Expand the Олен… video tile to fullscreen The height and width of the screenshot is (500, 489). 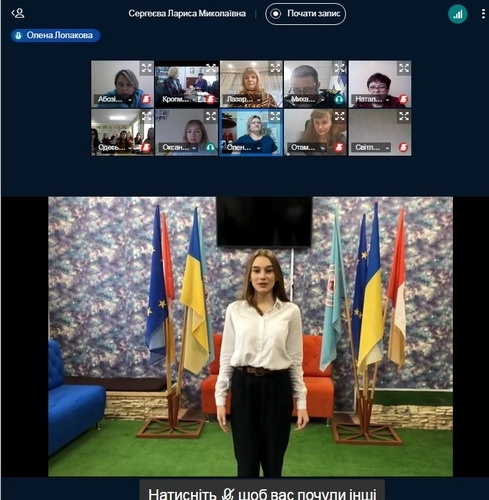pos(275,116)
